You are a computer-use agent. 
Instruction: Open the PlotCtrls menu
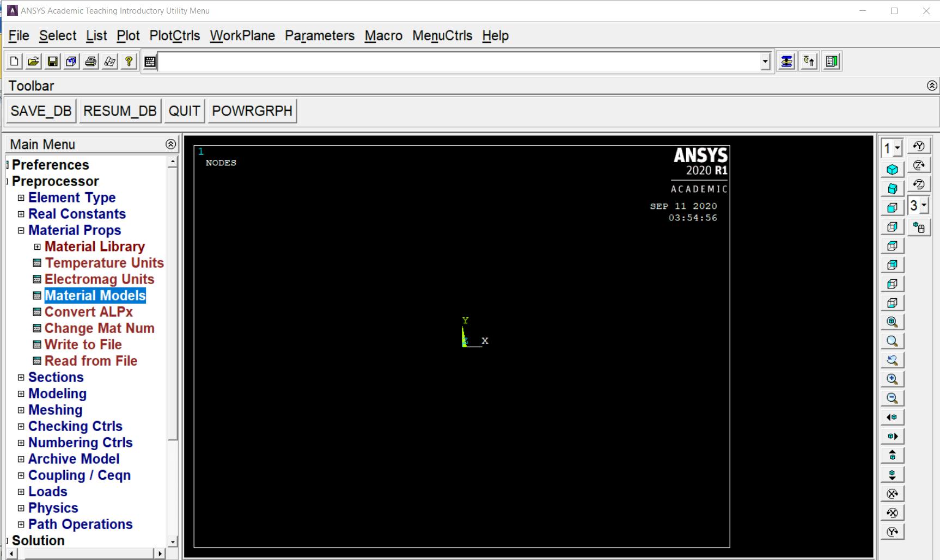[x=174, y=36]
